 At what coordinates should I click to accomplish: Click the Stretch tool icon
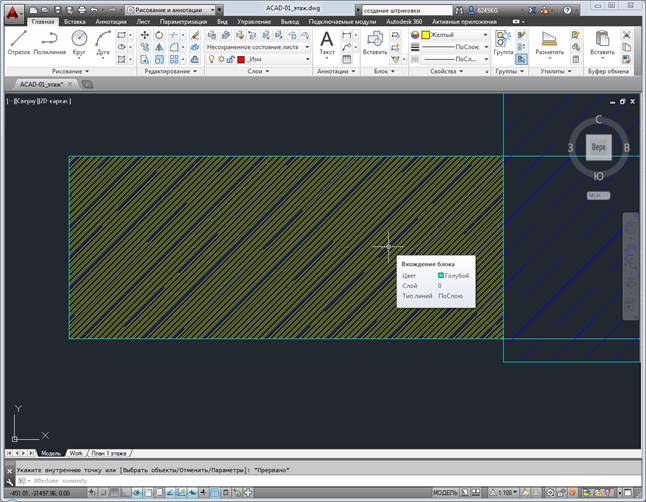pos(145,59)
